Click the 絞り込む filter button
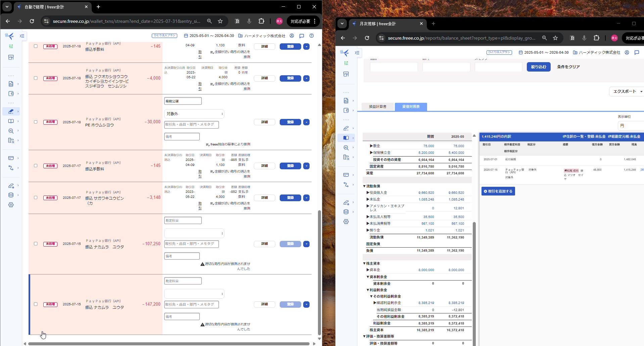Screen dimensions: 644x346 click(x=538, y=67)
